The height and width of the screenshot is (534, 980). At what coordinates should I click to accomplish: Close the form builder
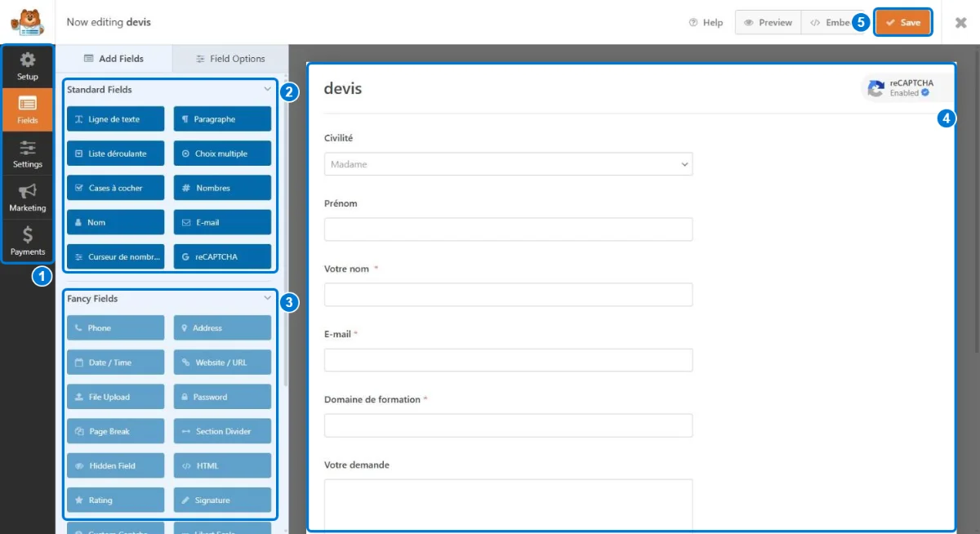tap(961, 23)
